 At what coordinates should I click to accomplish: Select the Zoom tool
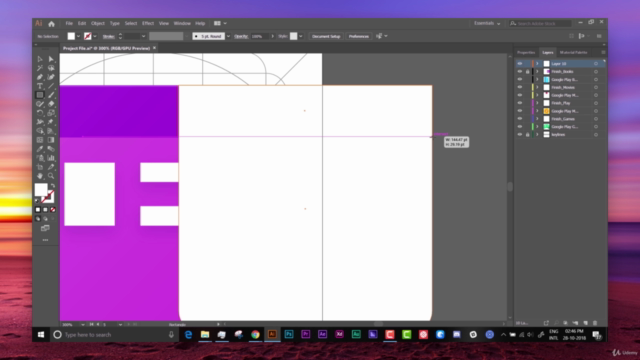point(51,176)
